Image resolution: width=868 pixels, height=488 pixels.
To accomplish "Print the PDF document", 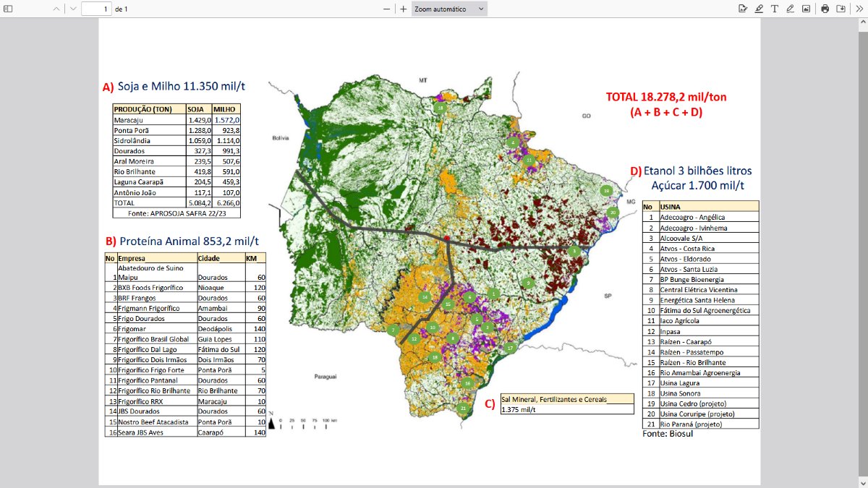I will coord(825,9).
